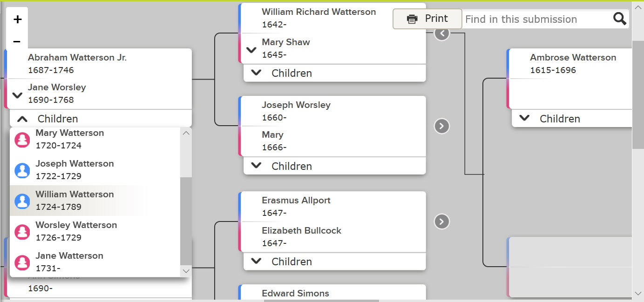Open the chevron beside Jane Worsley
Image resolution: width=644 pixels, height=302 pixels.
(x=17, y=95)
